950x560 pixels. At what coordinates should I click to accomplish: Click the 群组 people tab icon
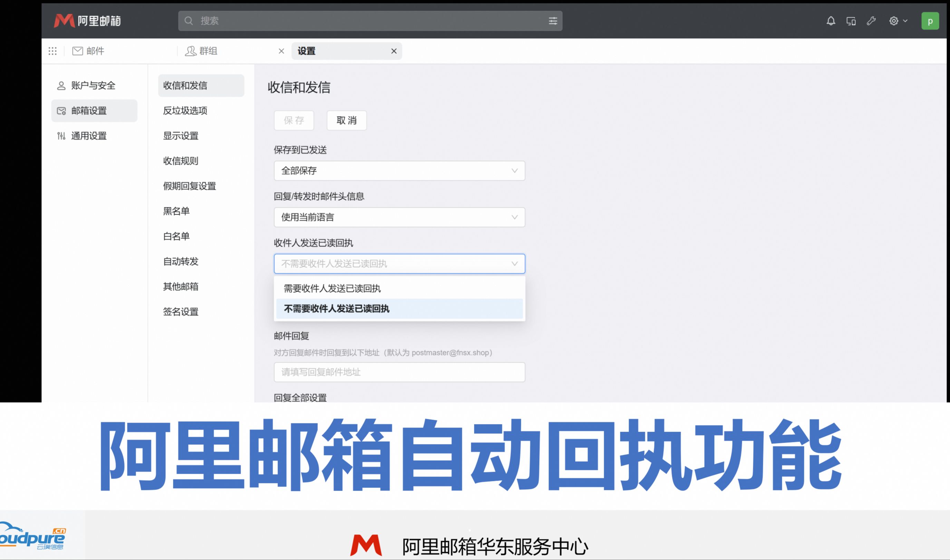[x=191, y=51]
